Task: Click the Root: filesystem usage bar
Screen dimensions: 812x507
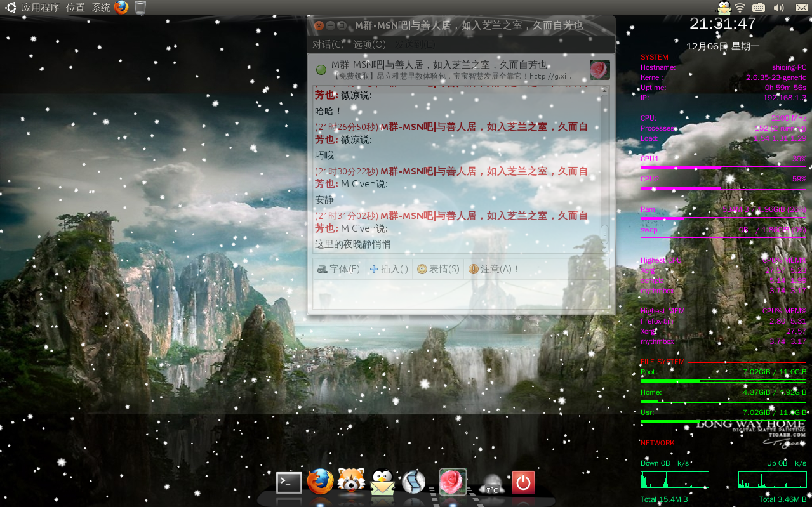Action: tap(723, 381)
